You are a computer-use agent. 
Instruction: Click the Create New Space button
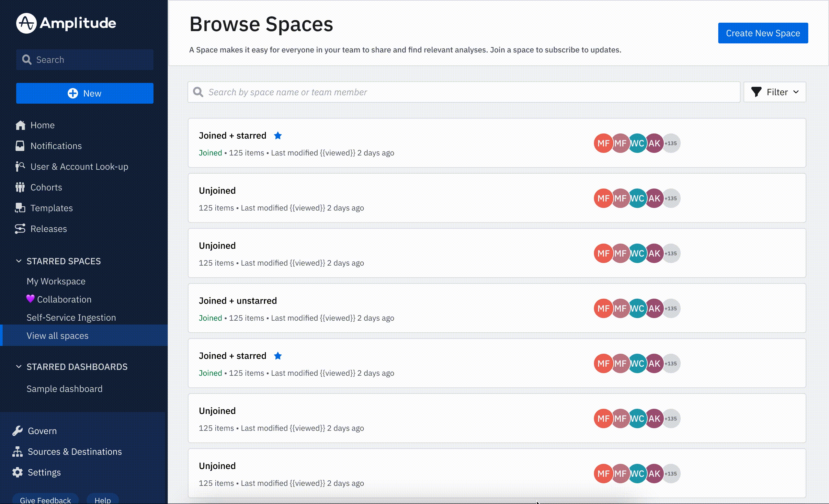click(763, 33)
